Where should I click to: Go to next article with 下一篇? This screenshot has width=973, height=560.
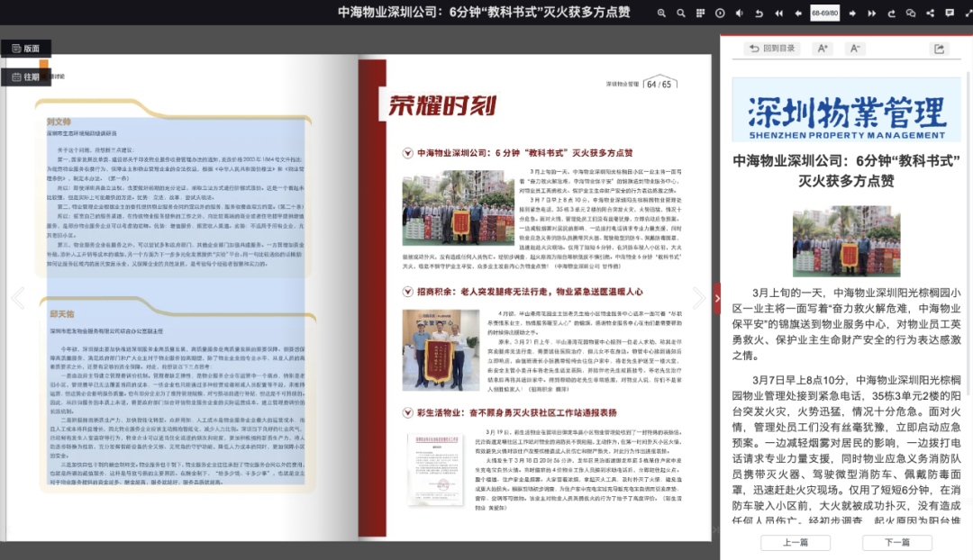(897, 543)
